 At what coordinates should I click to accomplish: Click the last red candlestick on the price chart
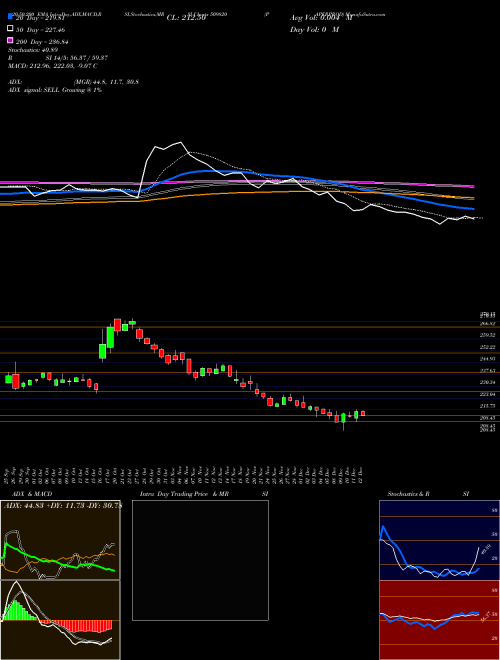click(363, 413)
